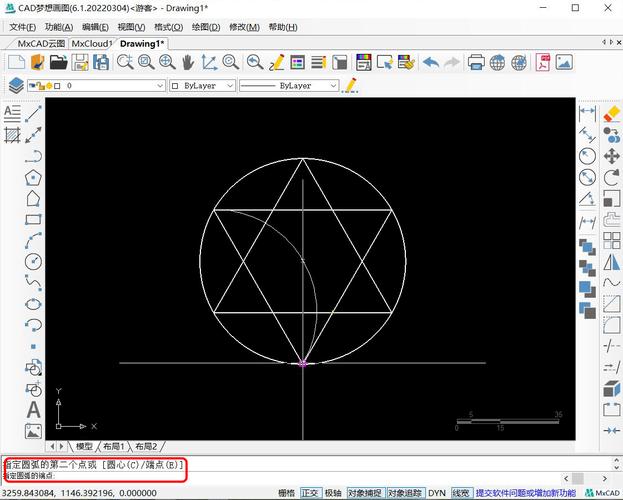The image size is (623, 500).
Task: Select the Rectangle drawing tool
Action: click(x=33, y=219)
